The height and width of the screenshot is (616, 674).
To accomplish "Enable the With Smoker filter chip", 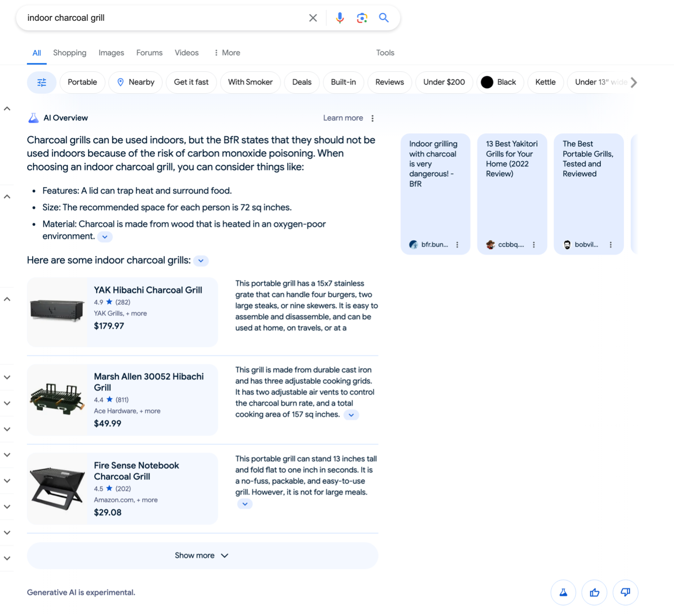I will (x=250, y=82).
